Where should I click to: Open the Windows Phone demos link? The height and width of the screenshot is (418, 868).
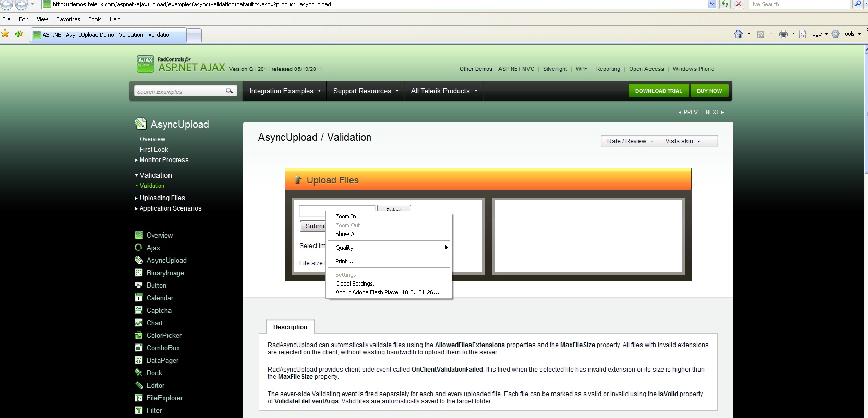pyautogui.click(x=693, y=69)
